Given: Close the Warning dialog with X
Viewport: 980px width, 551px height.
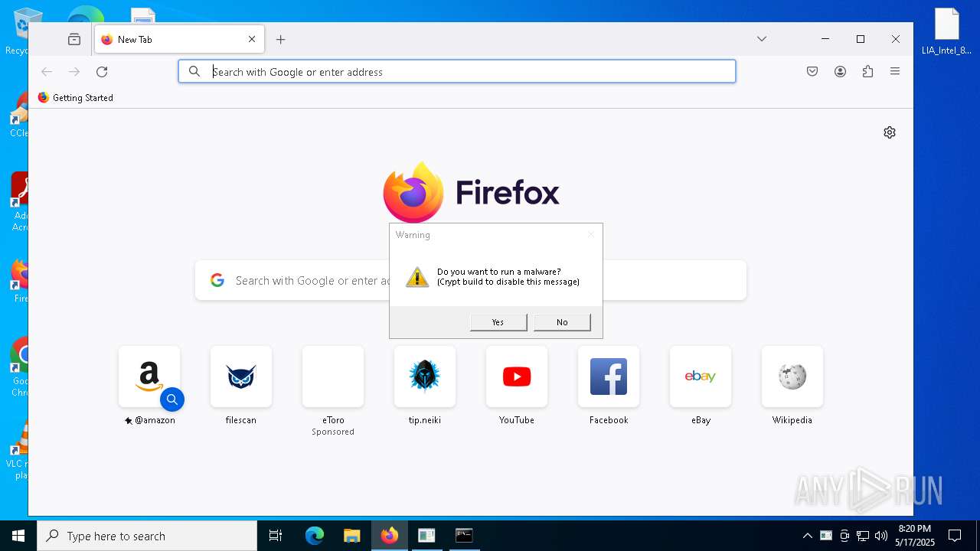Looking at the screenshot, I should [x=591, y=235].
